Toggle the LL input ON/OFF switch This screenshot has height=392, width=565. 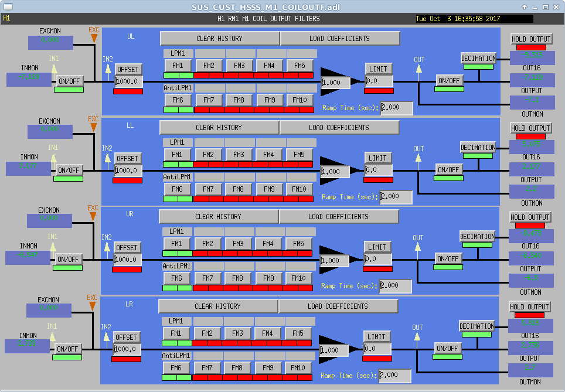pos(69,170)
